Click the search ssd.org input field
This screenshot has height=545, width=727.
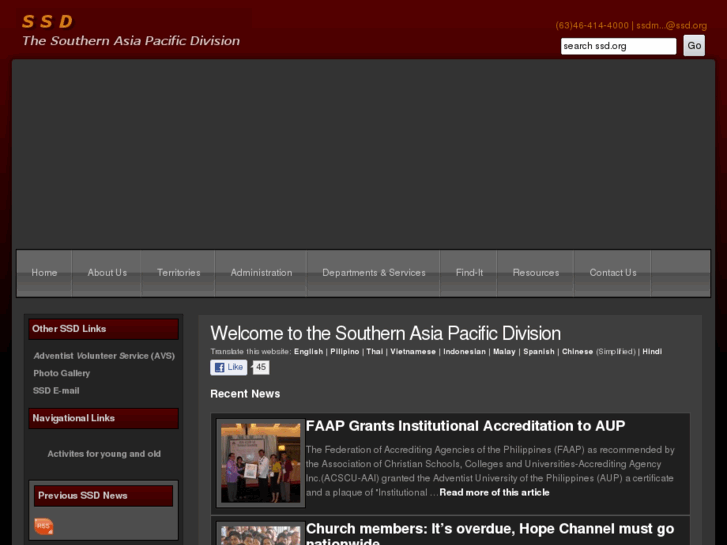[x=619, y=46]
